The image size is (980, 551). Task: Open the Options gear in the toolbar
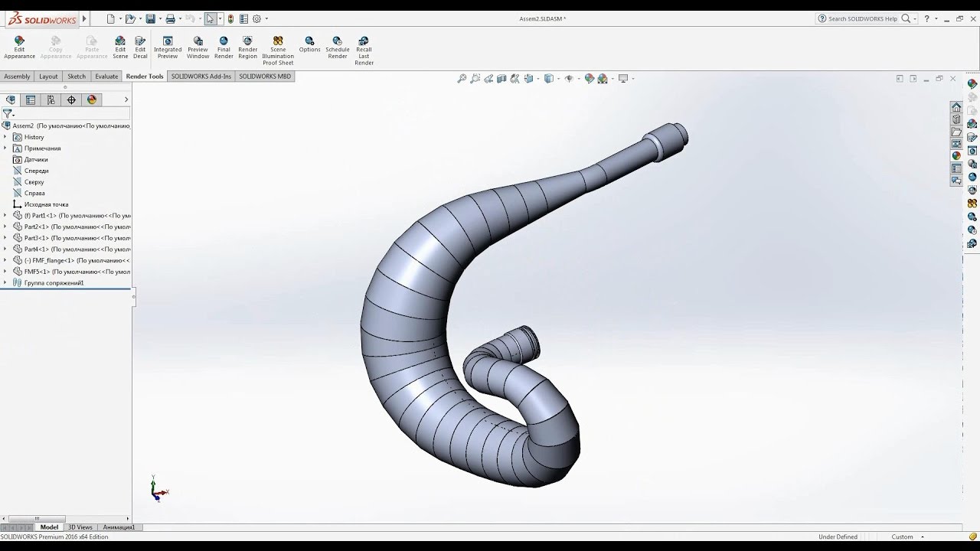tap(256, 18)
